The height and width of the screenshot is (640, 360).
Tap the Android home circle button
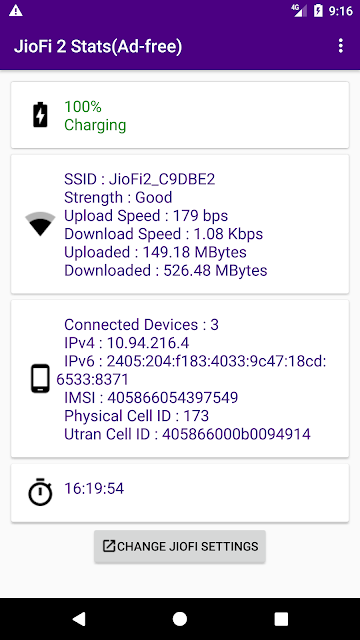[180, 619]
